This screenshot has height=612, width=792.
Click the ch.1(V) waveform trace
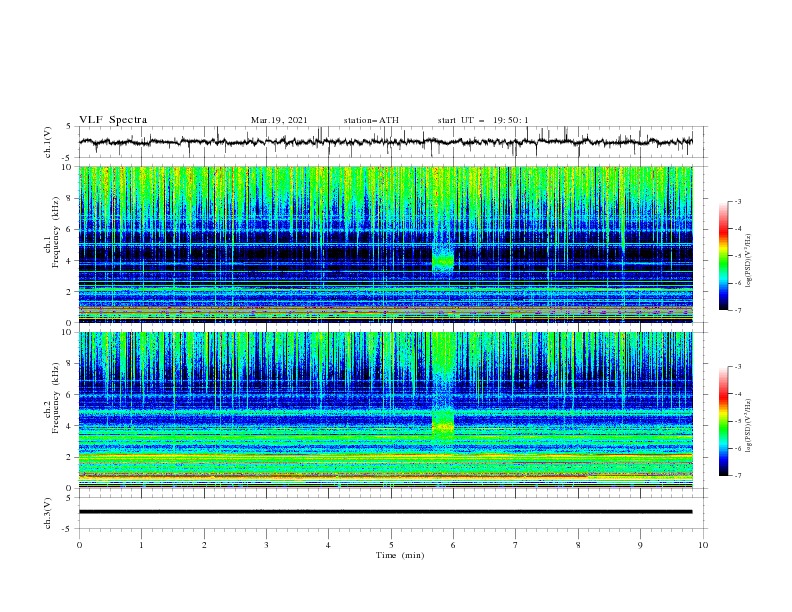point(385,142)
